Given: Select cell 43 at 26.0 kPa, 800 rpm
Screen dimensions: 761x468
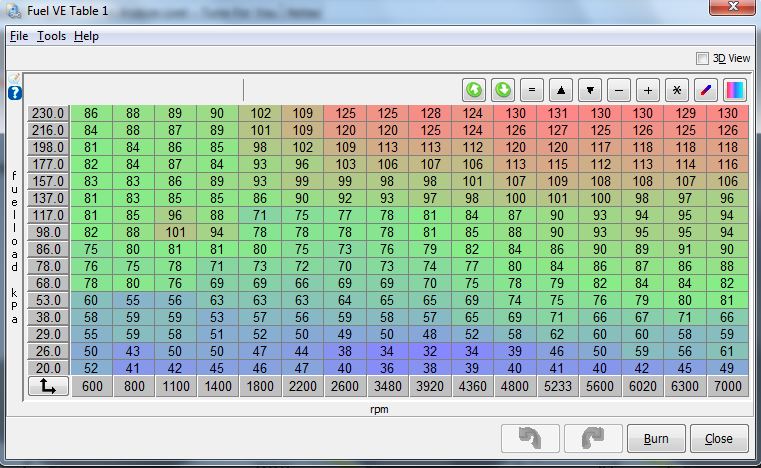Looking at the screenshot, I should click(133, 351).
